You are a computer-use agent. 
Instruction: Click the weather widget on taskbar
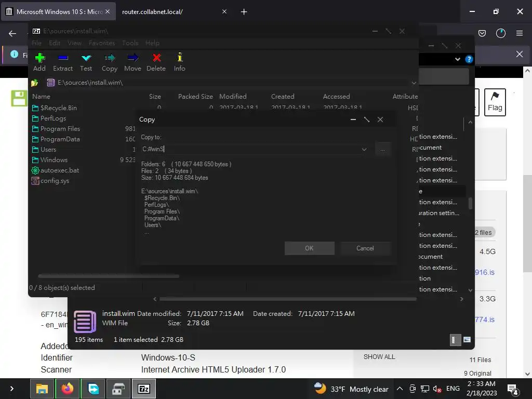tap(351, 389)
